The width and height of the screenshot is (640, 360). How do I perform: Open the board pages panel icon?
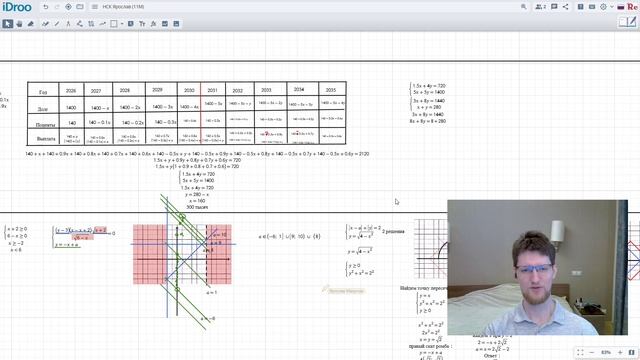[580, 7]
